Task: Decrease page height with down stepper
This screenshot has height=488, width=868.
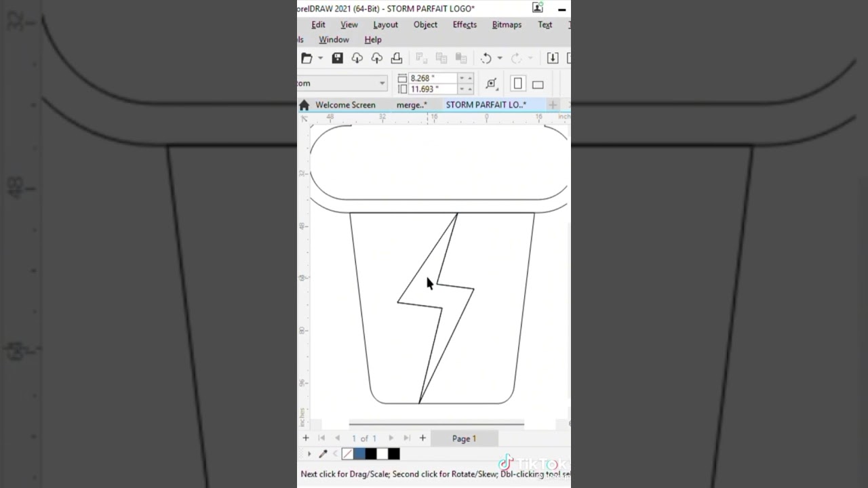Action: (x=462, y=89)
